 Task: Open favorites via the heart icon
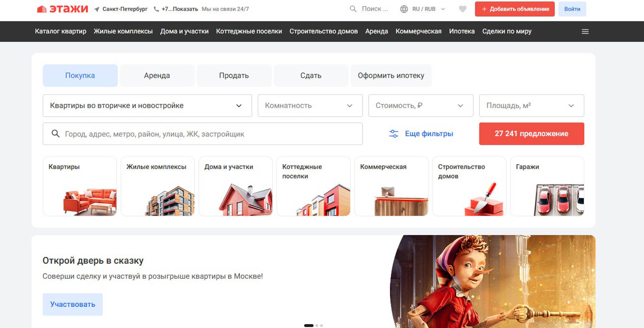pyautogui.click(x=462, y=9)
